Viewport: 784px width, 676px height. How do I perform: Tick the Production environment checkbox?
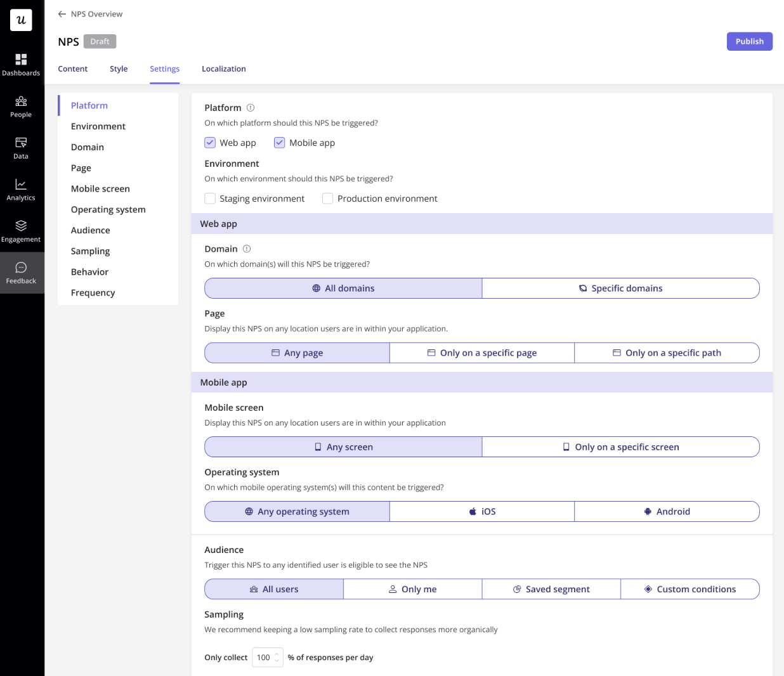pos(328,198)
